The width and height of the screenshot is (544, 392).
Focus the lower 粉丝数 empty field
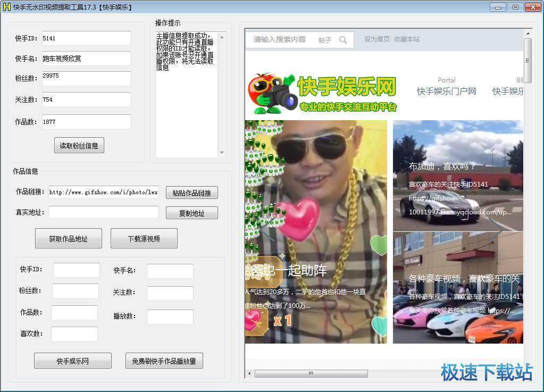(76, 291)
